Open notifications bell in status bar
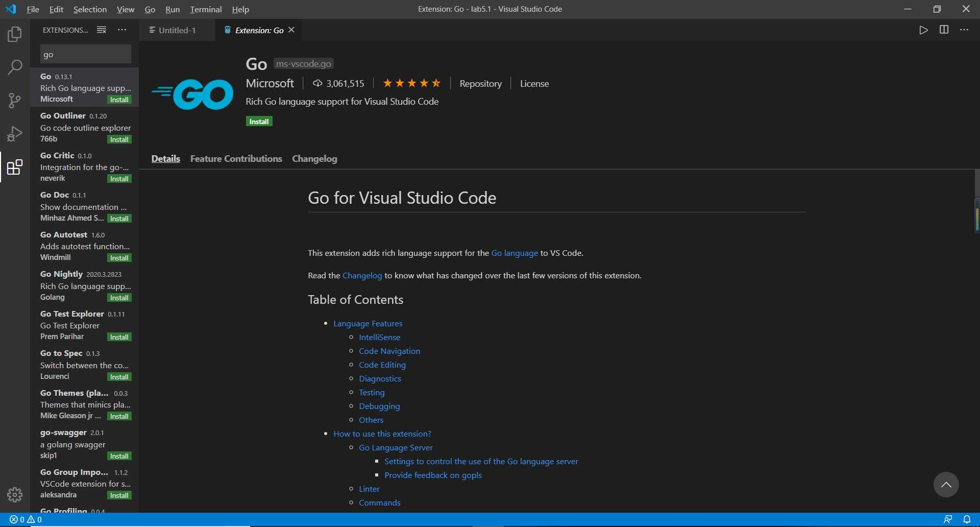The height and width of the screenshot is (527, 980). point(967,519)
